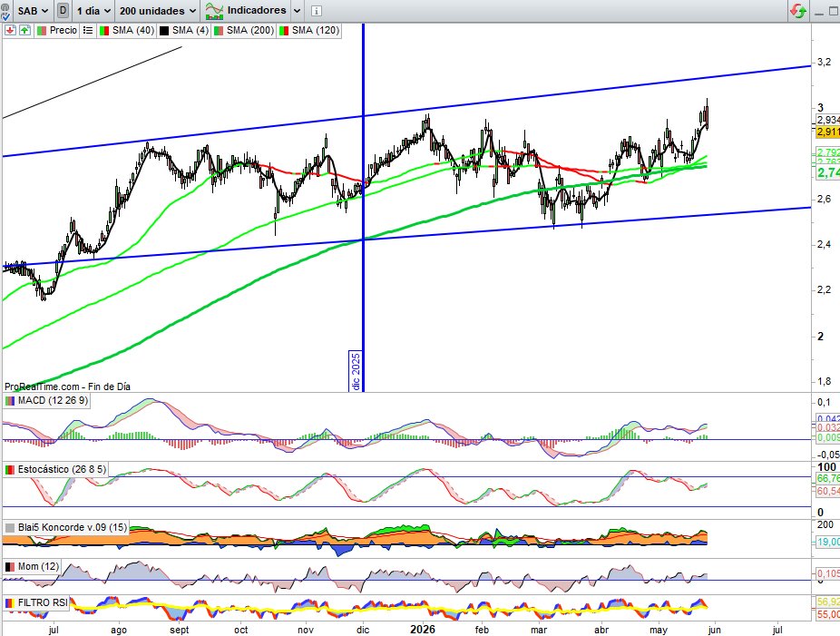The height and width of the screenshot is (636, 840).
Task: Open SMA (120) indicator settings
Action: pyautogui.click(x=316, y=31)
